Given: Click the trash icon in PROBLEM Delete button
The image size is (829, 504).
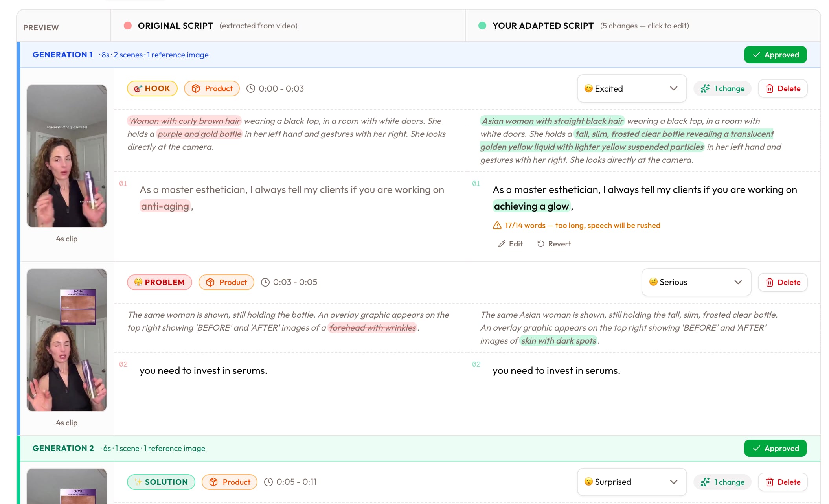Looking at the screenshot, I should tap(770, 282).
